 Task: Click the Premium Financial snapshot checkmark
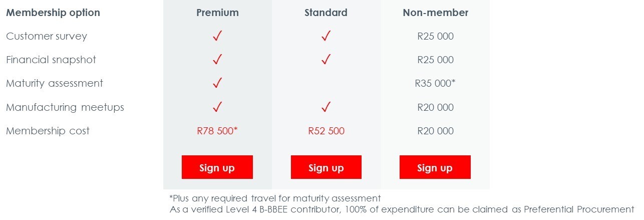(x=217, y=59)
